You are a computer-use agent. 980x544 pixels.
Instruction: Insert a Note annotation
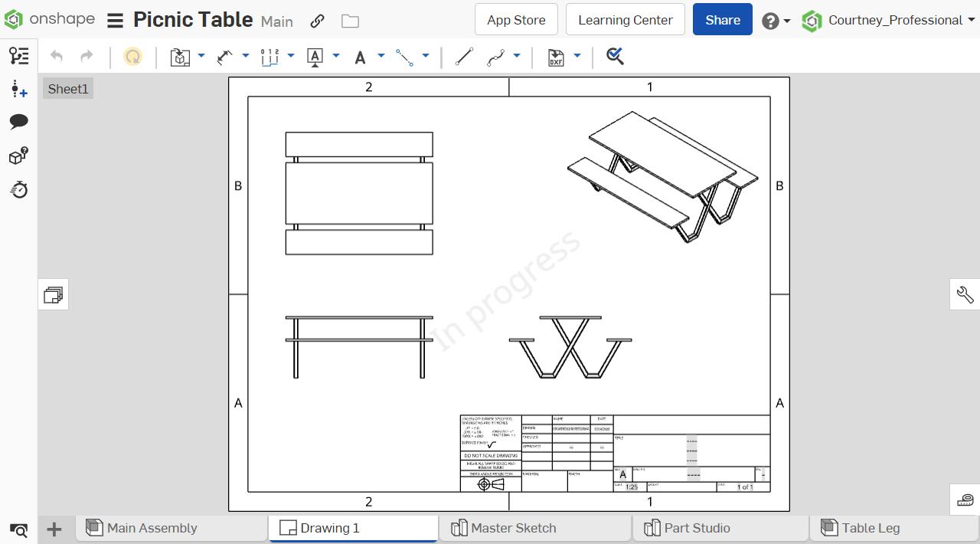(x=315, y=57)
